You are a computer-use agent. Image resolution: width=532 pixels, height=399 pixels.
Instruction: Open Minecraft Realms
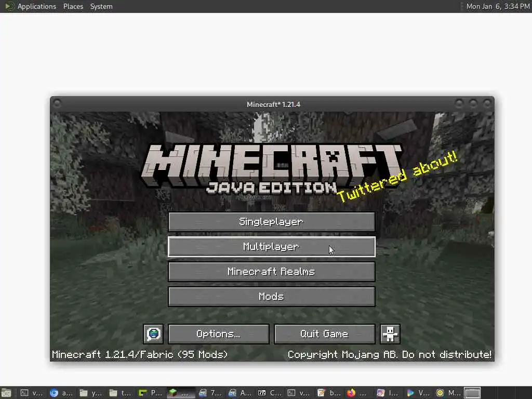271,271
